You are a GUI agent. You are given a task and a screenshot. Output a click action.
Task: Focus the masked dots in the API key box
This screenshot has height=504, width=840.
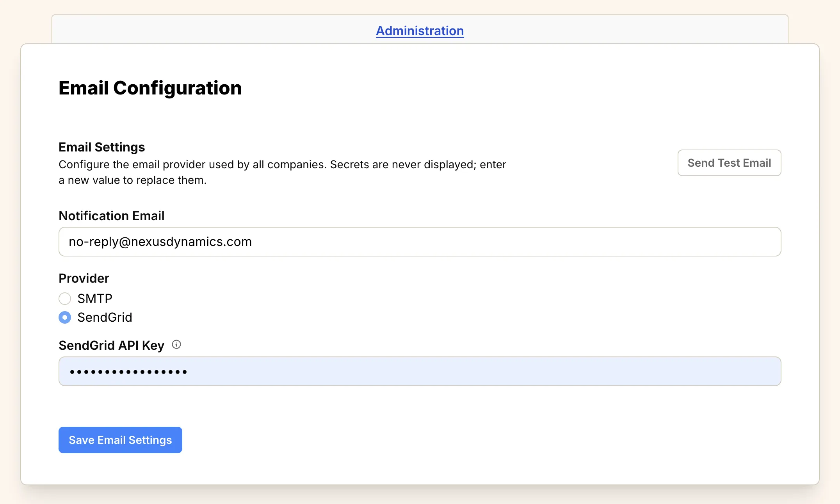(x=419, y=371)
